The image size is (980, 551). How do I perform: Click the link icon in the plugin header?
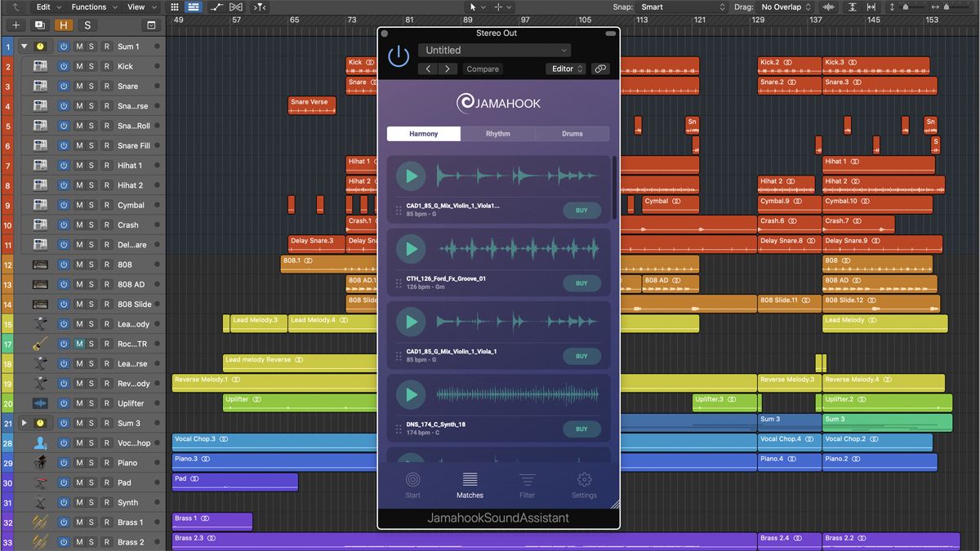coord(600,69)
